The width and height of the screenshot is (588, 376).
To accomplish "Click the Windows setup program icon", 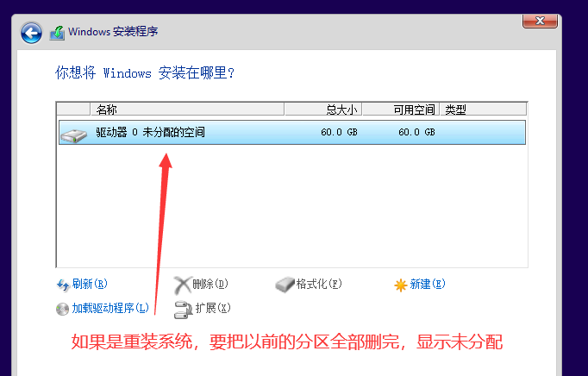I will [57, 33].
